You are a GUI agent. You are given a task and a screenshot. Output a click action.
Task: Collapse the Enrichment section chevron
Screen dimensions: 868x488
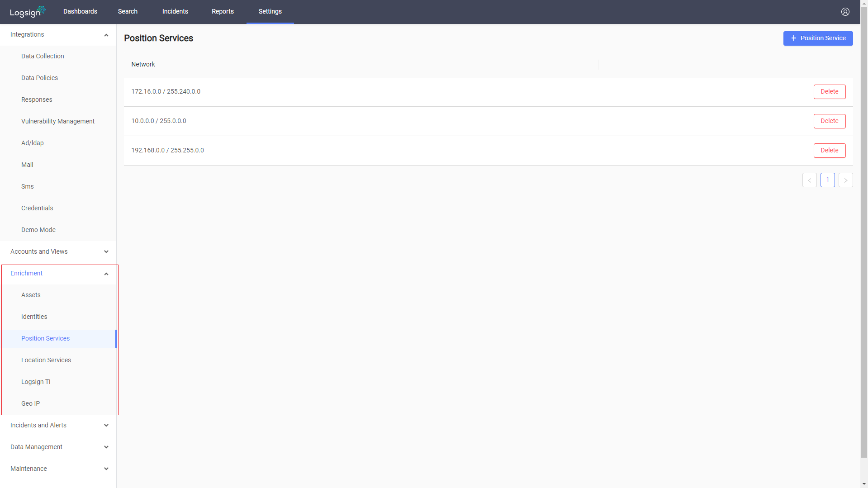(106, 274)
